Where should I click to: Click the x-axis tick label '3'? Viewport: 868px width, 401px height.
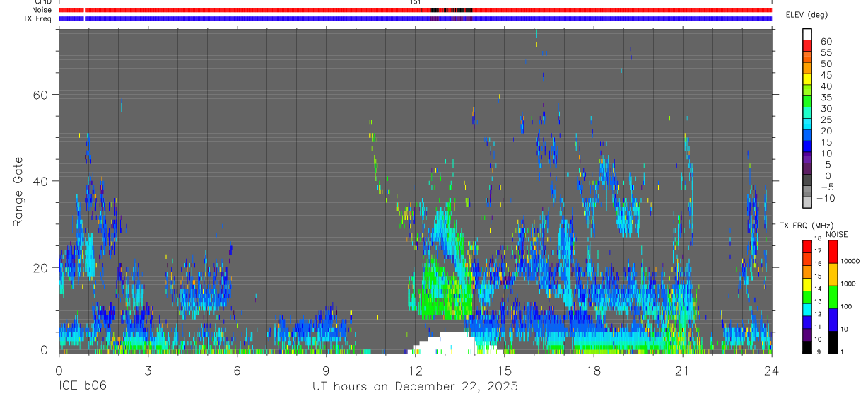[148, 370]
